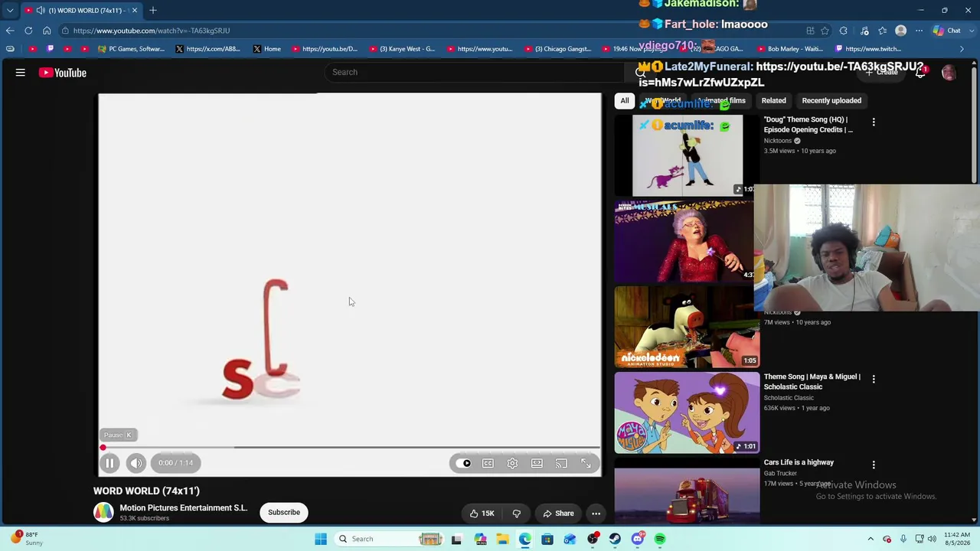Open Steam from the taskbar
Screen dimensions: 980x551
[x=615, y=539]
